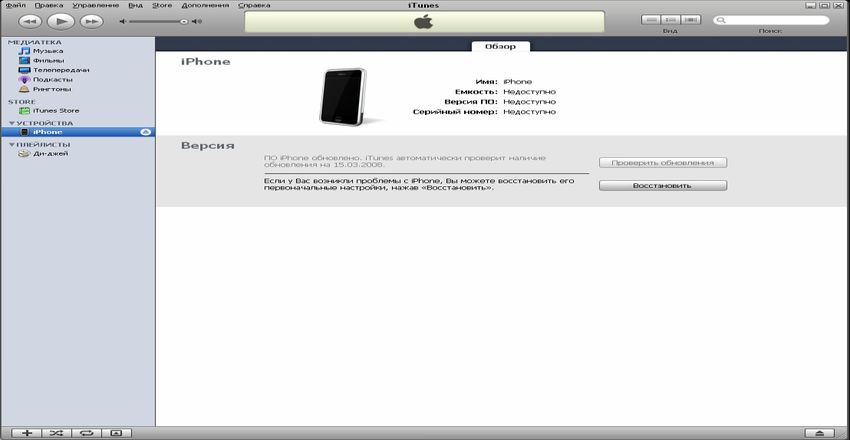This screenshot has height=440, width=850.
Task: Toggle shuffle playback button
Action: (56, 433)
